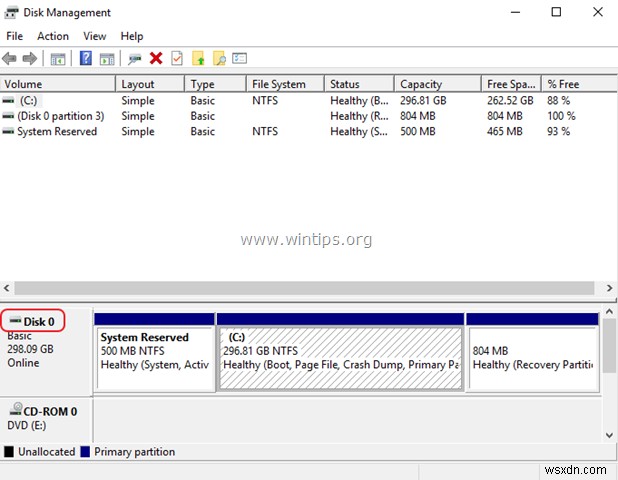The image size is (618, 480).
Task: Click the Forward arrow in toolbar
Action: pos(30,59)
